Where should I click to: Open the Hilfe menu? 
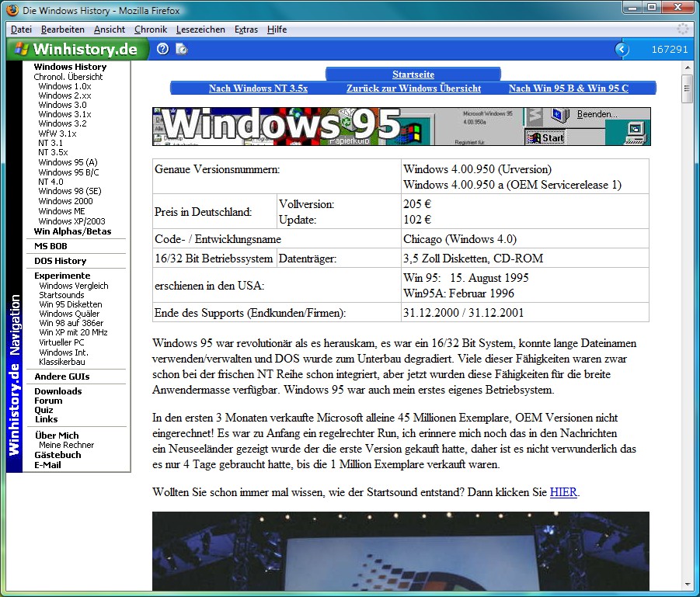click(x=277, y=30)
